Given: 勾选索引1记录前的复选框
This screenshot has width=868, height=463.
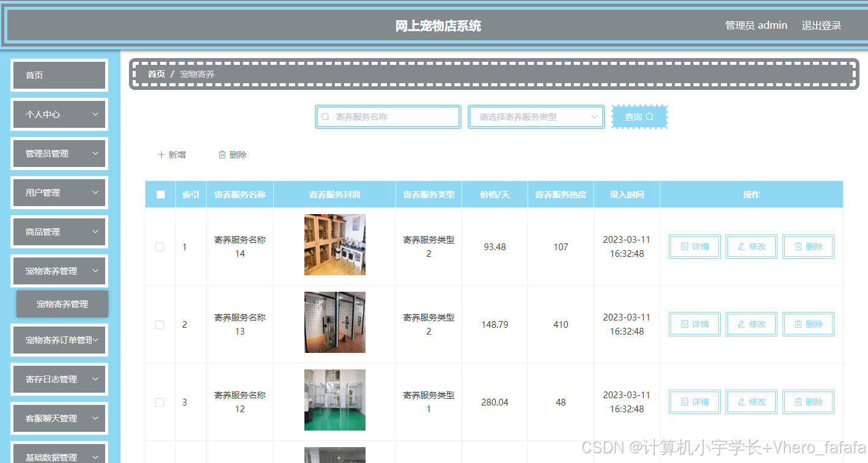Looking at the screenshot, I should [x=160, y=246].
